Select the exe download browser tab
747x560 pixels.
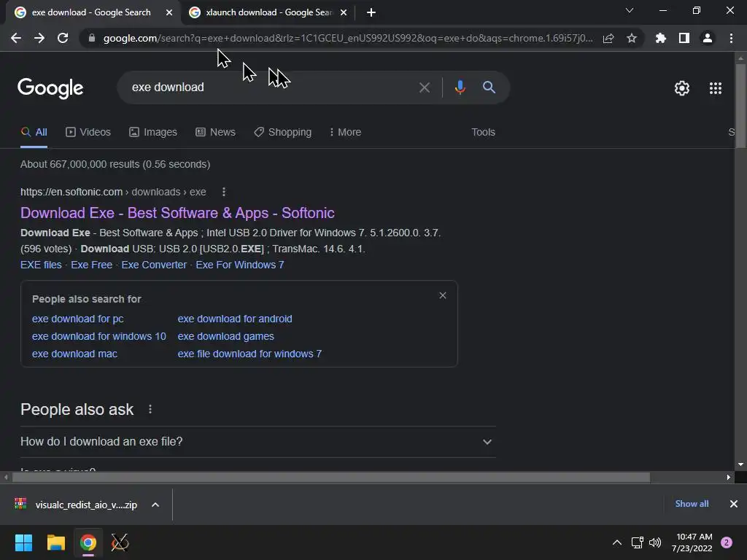coord(93,12)
